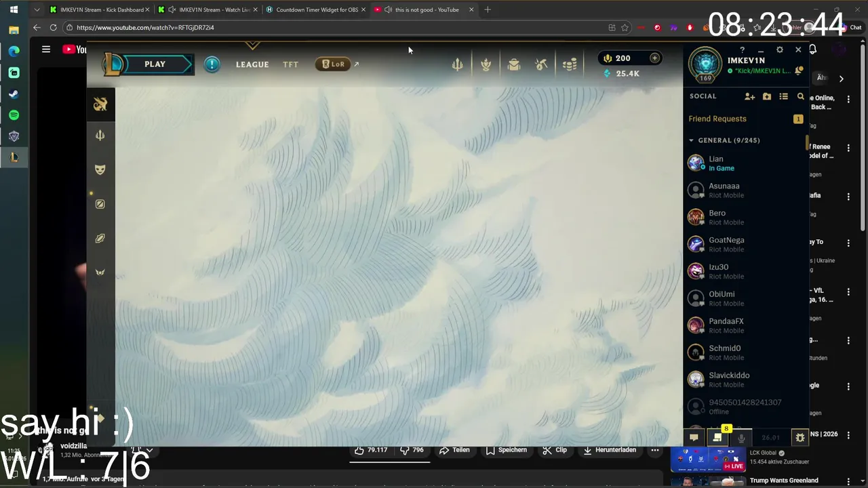The height and width of the screenshot is (488, 868).
Task: Select friend ObiUmi in the list
Action: point(745,299)
